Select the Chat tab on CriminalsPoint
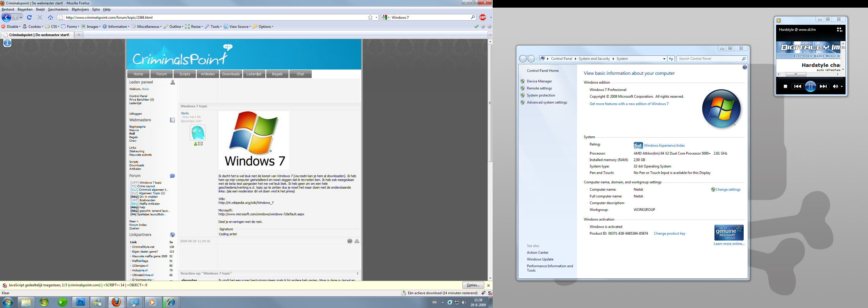Viewport: 868px width, 308px height. 300,74
